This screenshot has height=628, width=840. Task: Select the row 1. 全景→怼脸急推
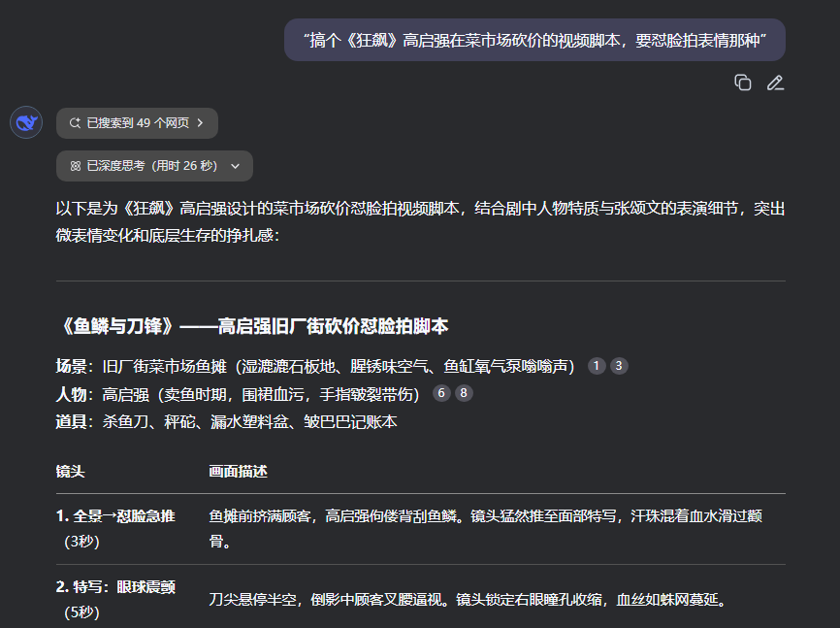pos(421,529)
